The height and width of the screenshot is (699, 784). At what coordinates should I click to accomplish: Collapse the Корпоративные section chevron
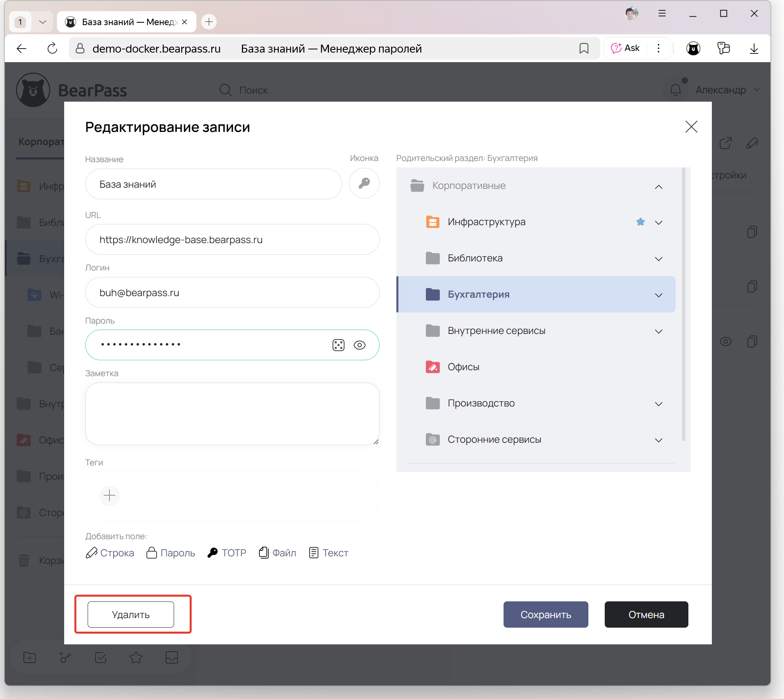click(x=659, y=187)
